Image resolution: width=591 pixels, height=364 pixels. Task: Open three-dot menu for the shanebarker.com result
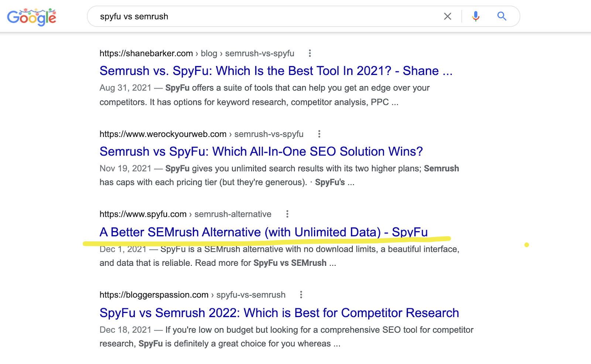(310, 54)
